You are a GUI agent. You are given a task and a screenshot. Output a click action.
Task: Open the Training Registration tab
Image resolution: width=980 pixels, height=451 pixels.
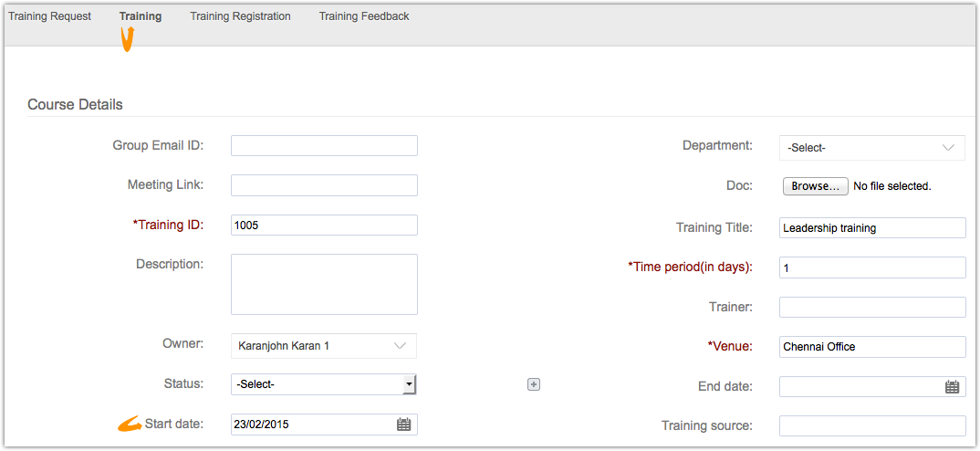click(x=240, y=16)
